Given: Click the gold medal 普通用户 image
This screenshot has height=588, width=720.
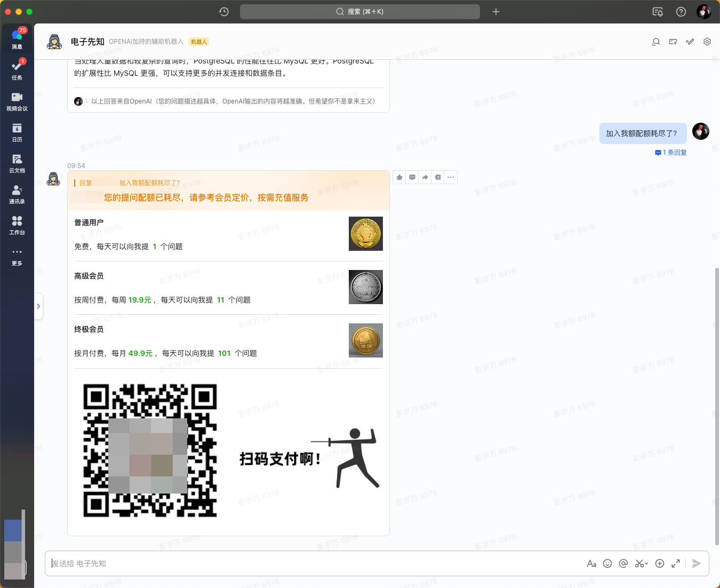Looking at the screenshot, I should (x=366, y=234).
